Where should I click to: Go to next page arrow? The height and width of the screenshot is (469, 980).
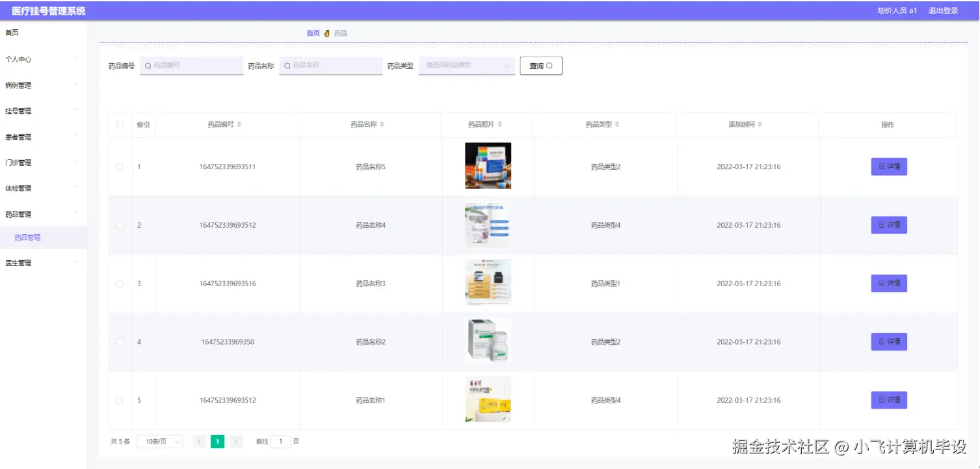236,442
